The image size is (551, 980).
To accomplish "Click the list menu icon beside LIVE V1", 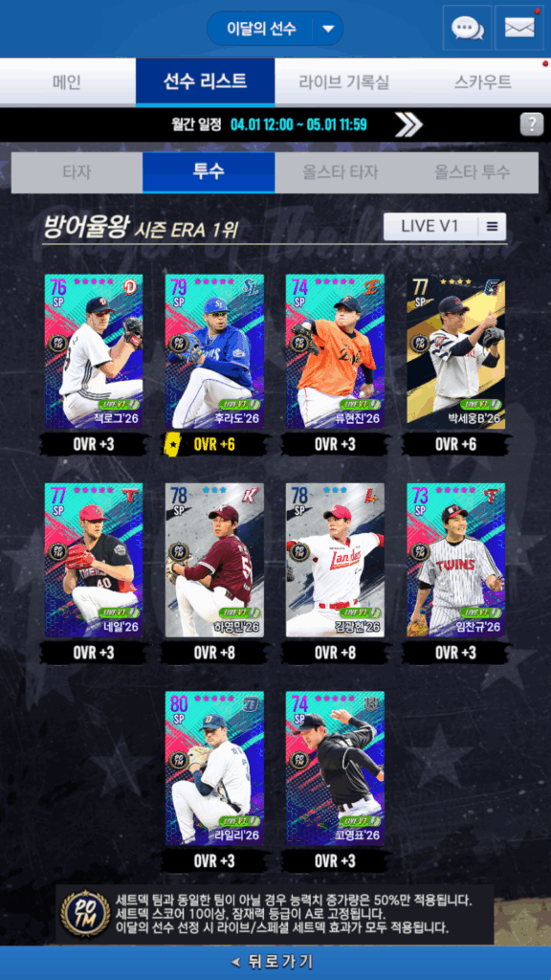I will 493,227.
